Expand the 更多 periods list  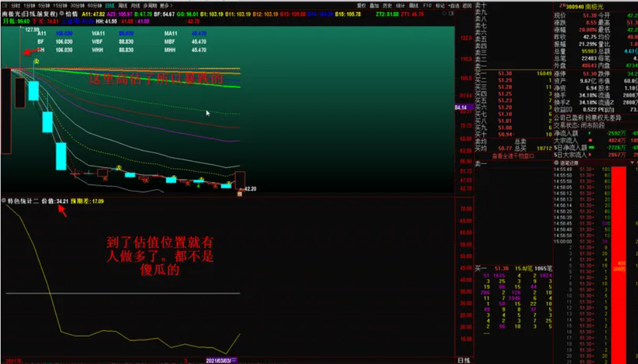click(166, 5)
